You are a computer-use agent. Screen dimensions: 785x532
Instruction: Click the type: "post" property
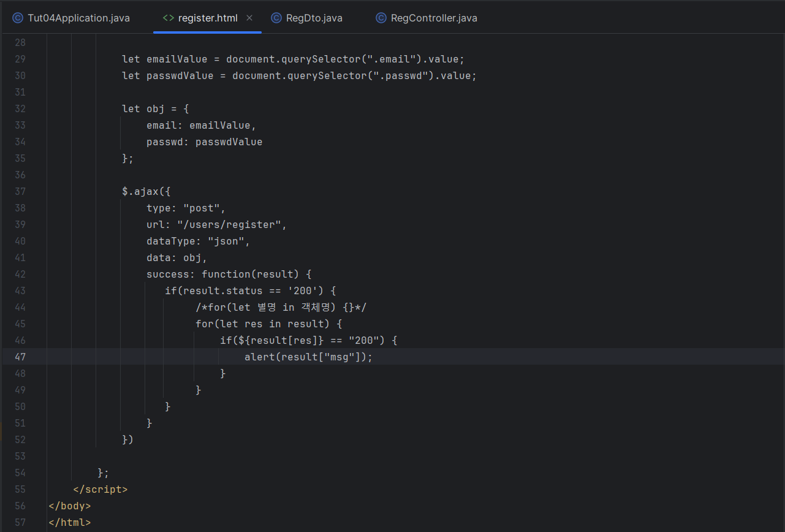click(186, 208)
